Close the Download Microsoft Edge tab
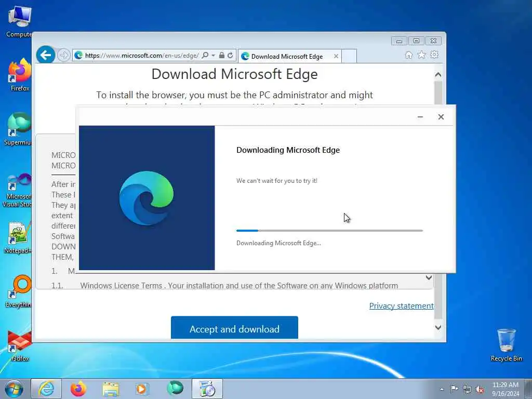This screenshot has width=532, height=399. click(336, 56)
